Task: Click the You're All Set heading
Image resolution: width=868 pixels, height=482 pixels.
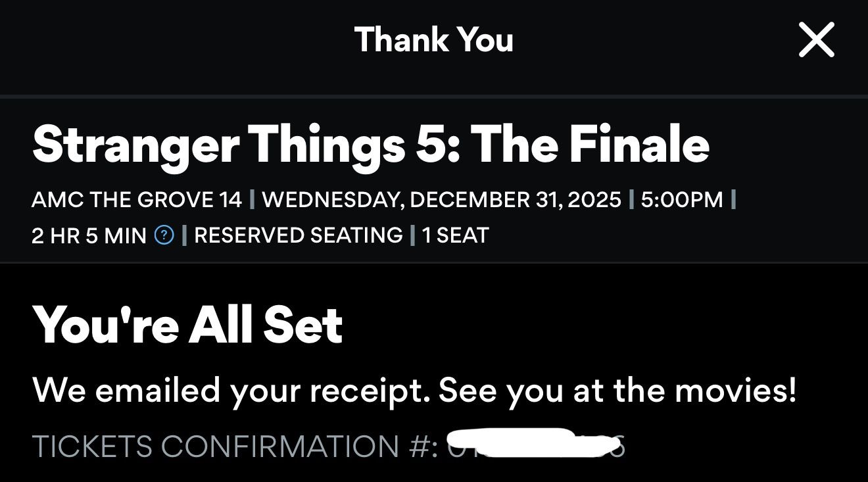Action: (187, 325)
